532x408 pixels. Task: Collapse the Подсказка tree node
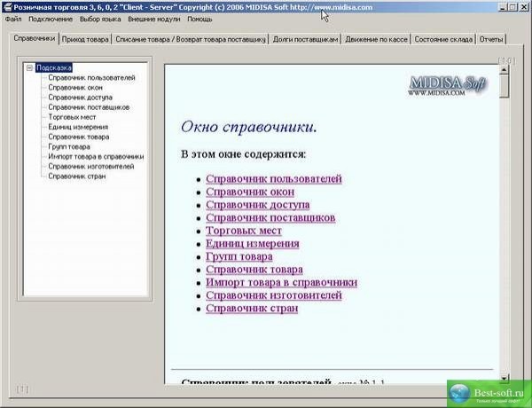coord(29,68)
